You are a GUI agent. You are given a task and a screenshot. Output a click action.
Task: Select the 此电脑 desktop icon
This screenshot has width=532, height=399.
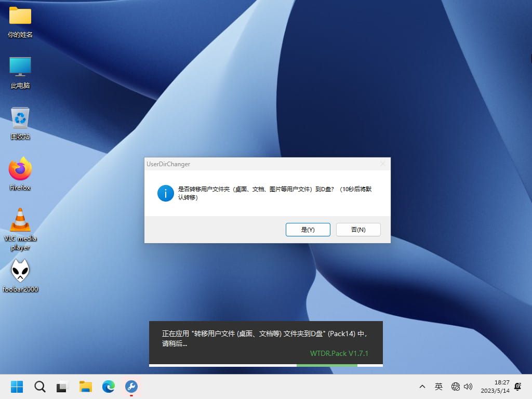coord(20,72)
